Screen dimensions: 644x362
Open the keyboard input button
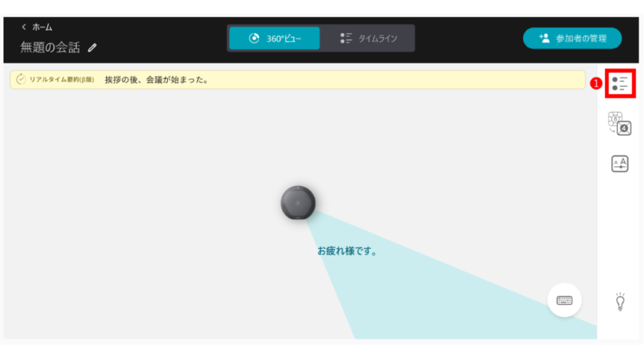pos(564,300)
